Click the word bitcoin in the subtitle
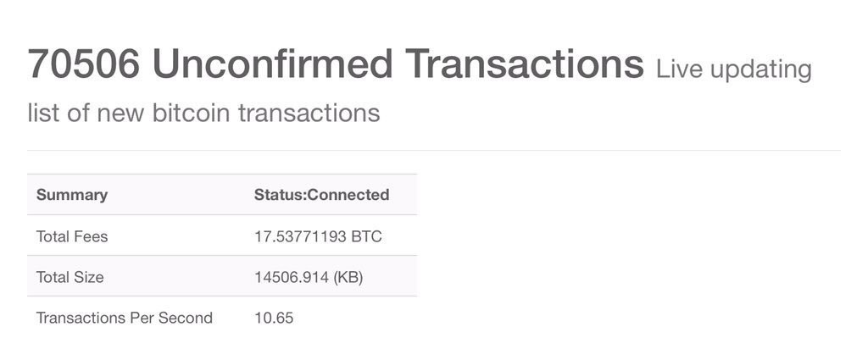 tap(191, 113)
